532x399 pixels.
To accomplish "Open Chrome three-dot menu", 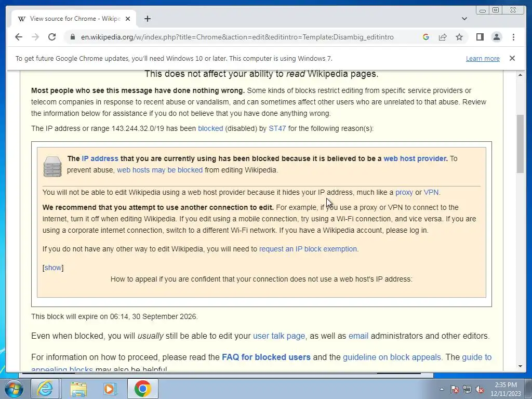I will click(513, 37).
